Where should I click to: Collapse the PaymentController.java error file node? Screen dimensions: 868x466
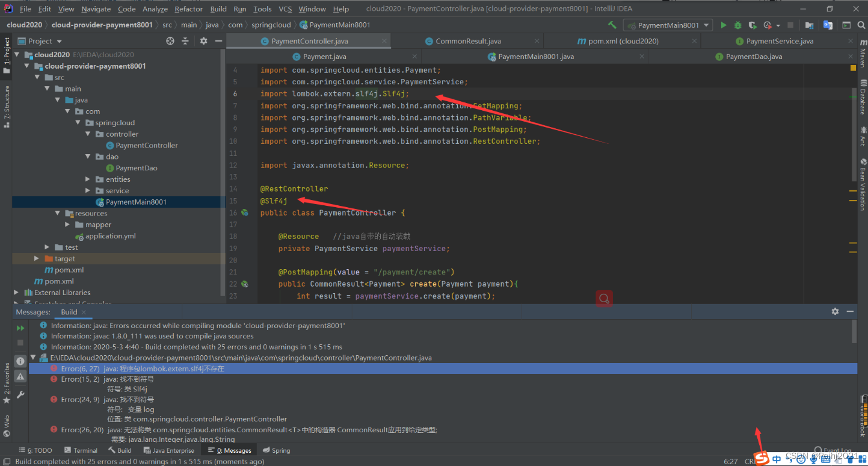pyautogui.click(x=33, y=358)
